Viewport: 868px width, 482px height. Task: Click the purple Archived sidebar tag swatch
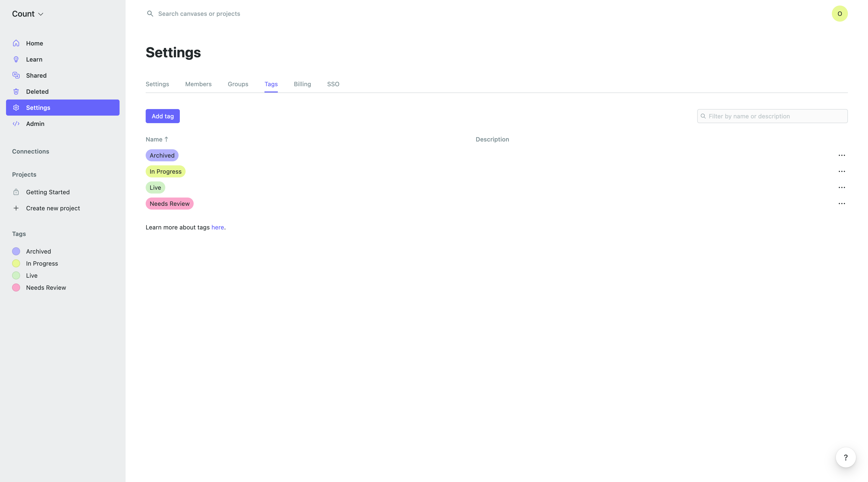(x=16, y=252)
